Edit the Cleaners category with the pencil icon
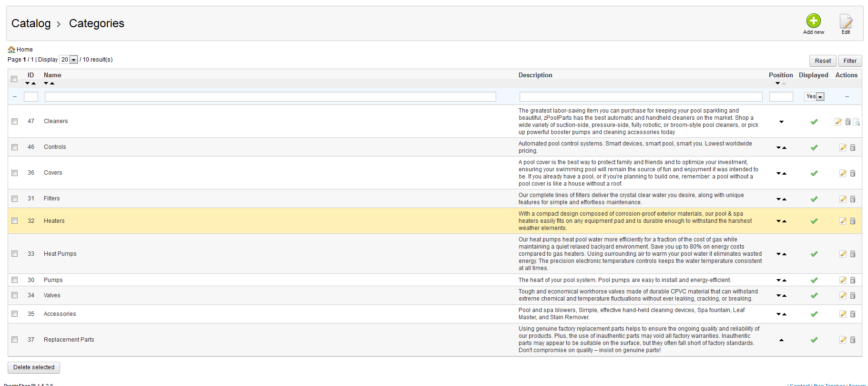The width and height of the screenshot is (868, 386). (x=838, y=122)
